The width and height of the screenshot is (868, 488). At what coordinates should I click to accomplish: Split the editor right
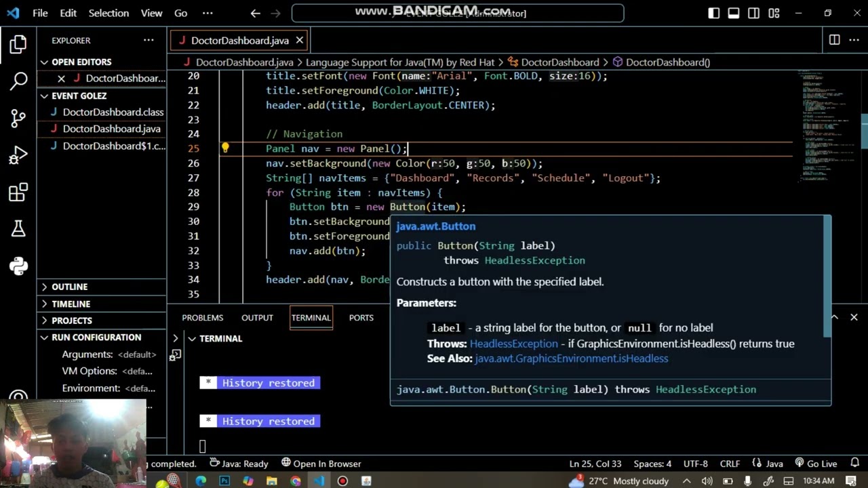pyautogui.click(x=834, y=40)
